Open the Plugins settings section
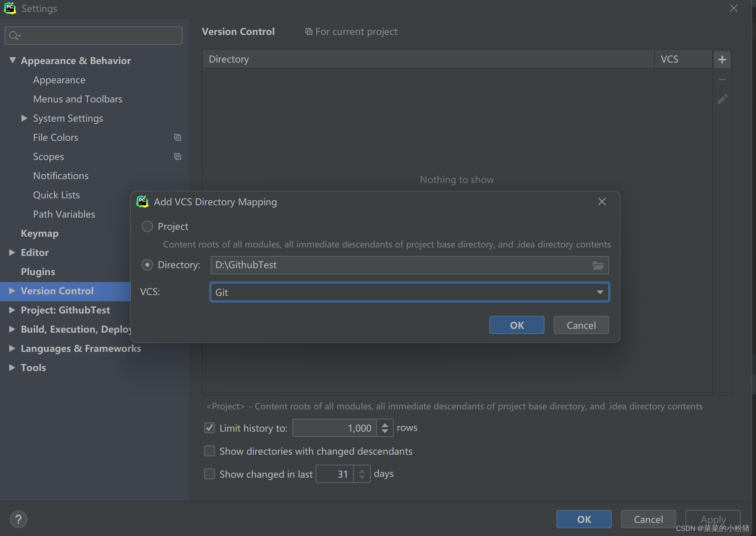Image resolution: width=756 pixels, height=536 pixels. (38, 271)
